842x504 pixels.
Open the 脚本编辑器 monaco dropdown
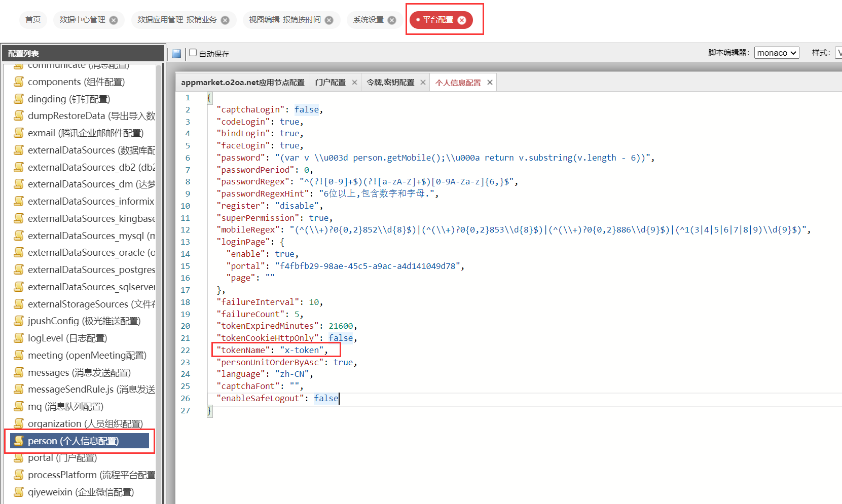[x=776, y=53]
